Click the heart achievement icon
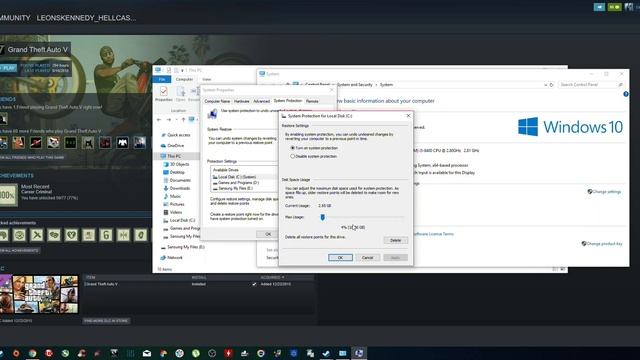640x360 pixels. pos(71,235)
